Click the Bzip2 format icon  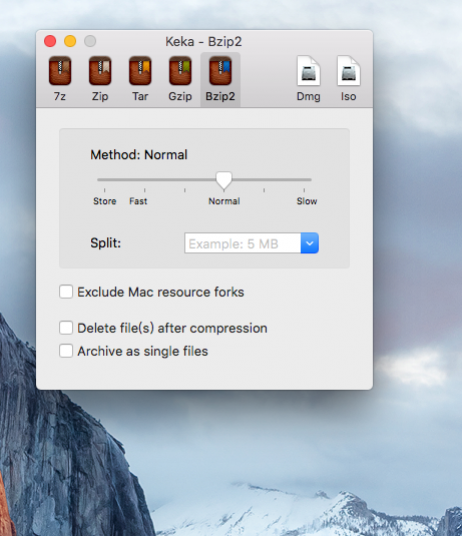pyautogui.click(x=220, y=71)
